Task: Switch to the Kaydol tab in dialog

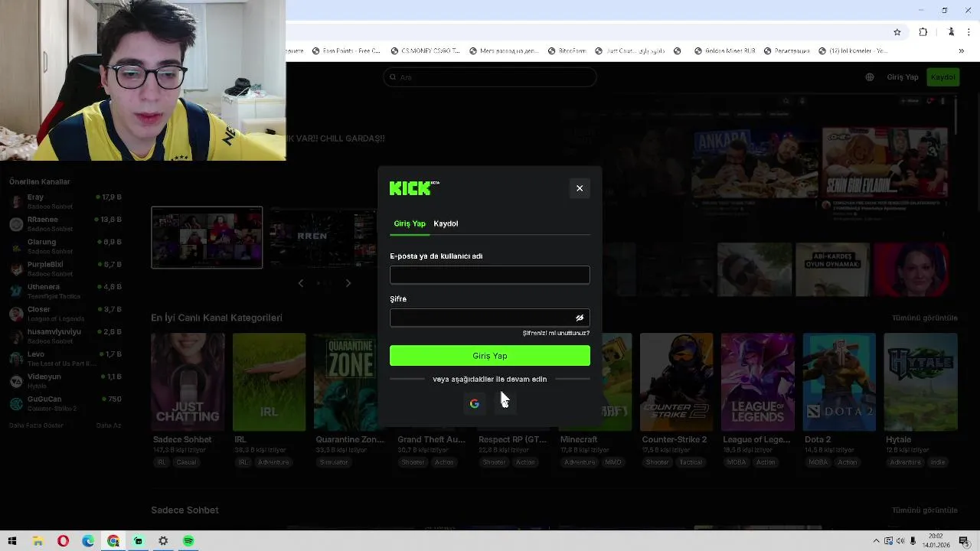Action: point(446,223)
